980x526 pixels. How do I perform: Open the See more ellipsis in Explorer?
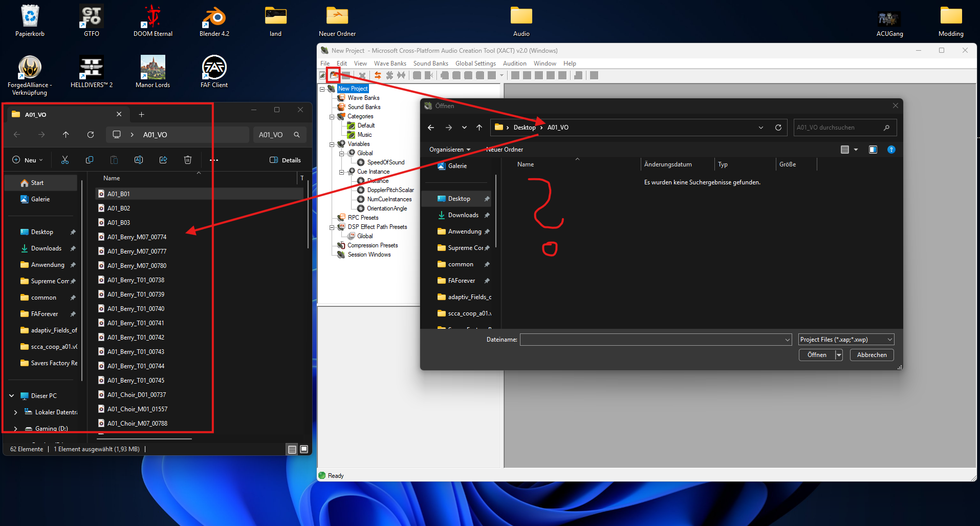pos(214,160)
